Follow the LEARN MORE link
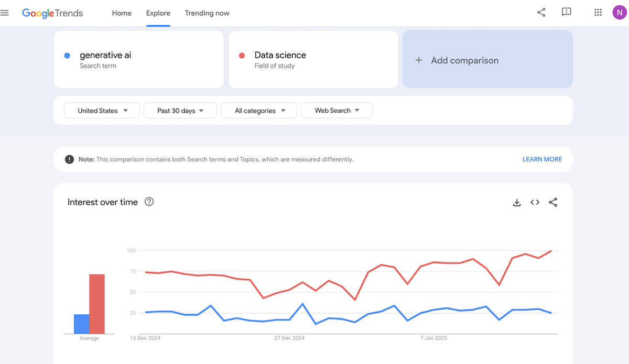629x364 pixels. (x=542, y=159)
